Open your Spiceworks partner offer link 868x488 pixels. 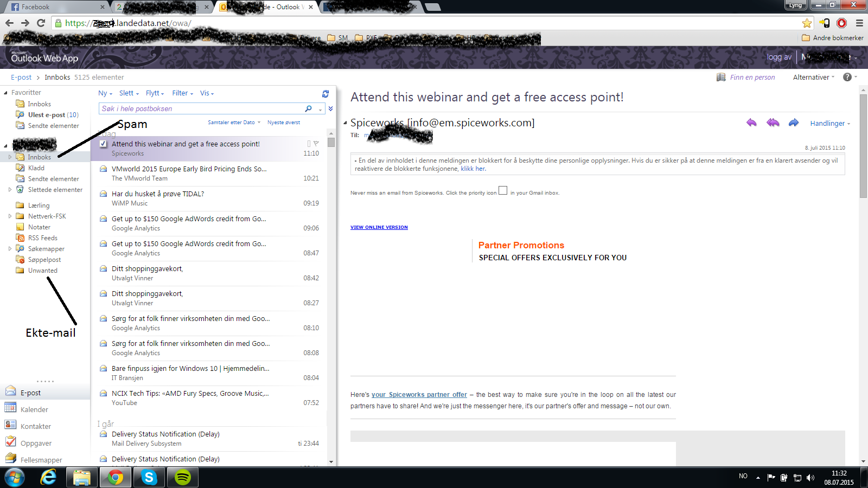[x=419, y=395]
